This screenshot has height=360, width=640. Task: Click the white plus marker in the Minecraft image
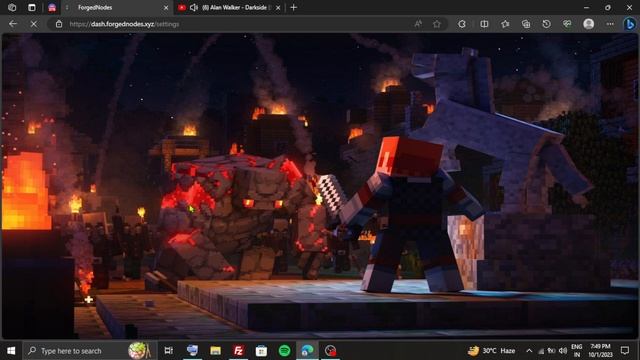89,300
